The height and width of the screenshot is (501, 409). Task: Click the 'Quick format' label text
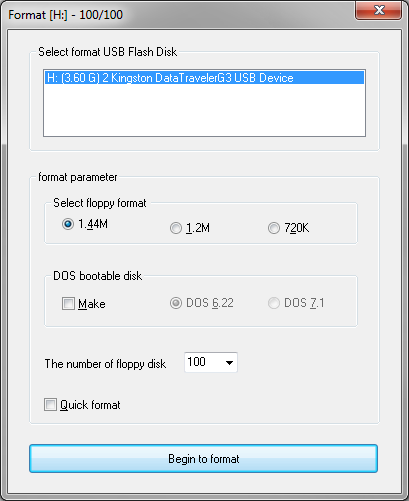[90, 405]
